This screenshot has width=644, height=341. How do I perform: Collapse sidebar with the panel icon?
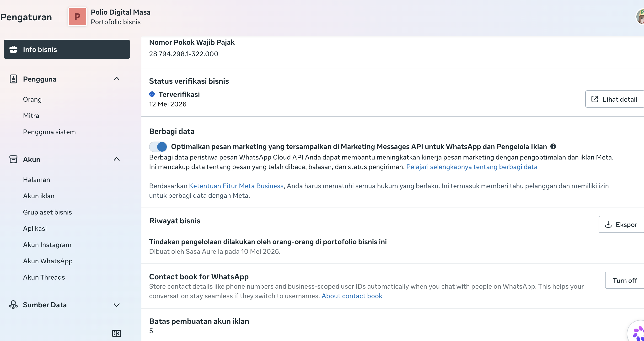point(117,333)
